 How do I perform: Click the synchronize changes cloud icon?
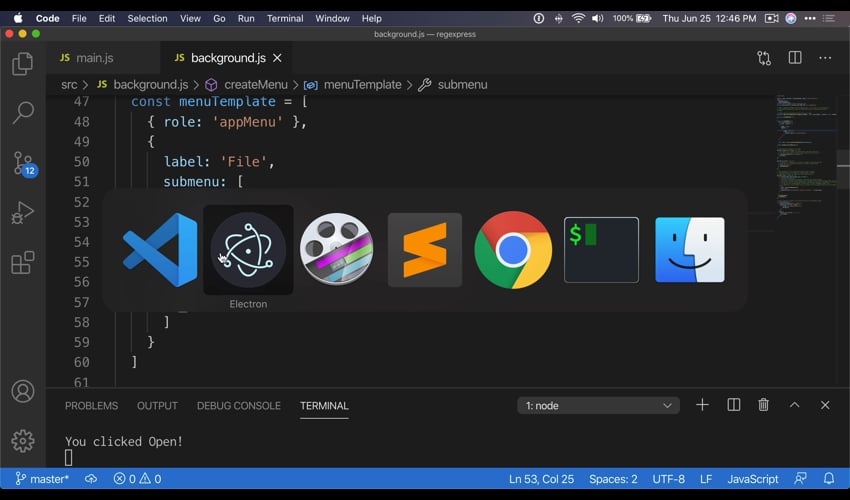(x=91, y=479)
